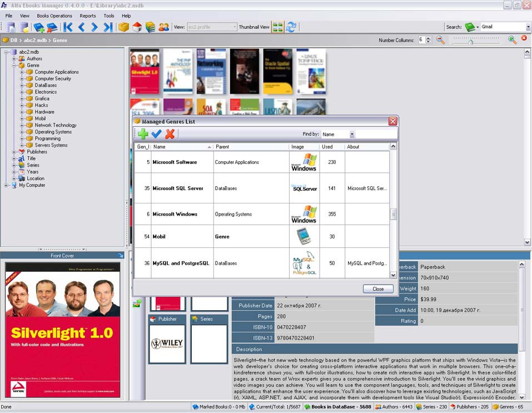
Task: Click the zoom in magnifier icon
Action: [x=512, y=40]
